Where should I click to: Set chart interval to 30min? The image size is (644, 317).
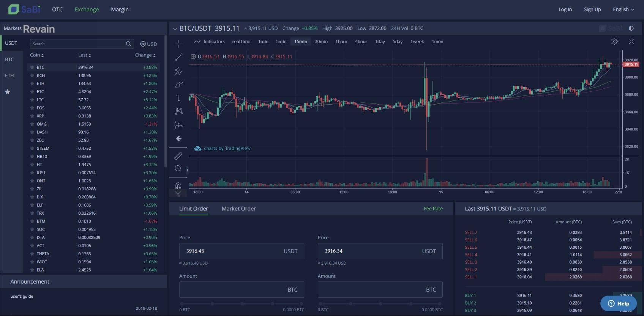click(x=321, y=42)
